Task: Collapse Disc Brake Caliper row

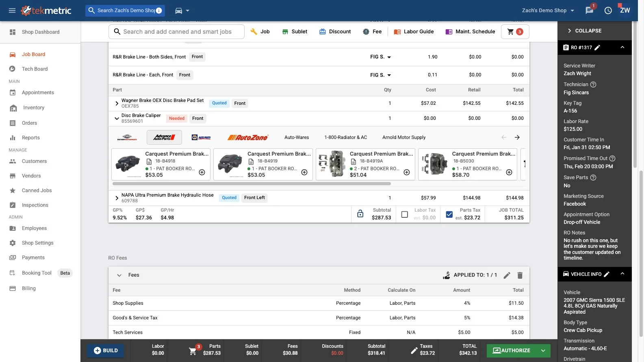Action: coord(117,118)
